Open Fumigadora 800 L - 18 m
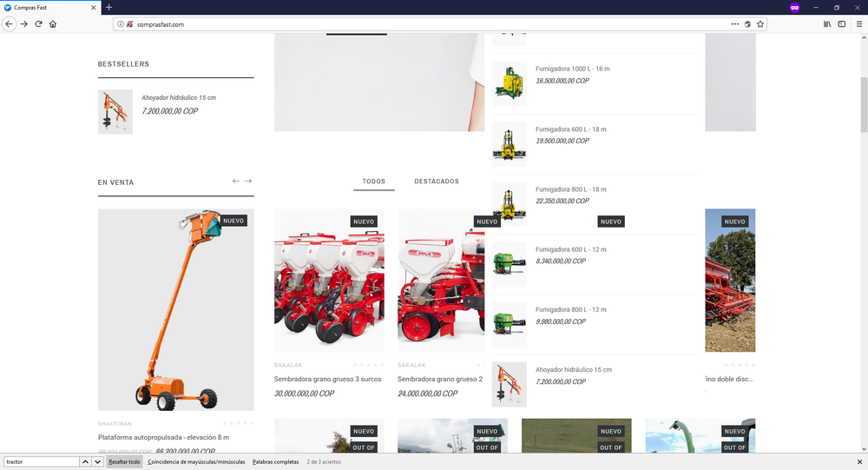This screenshot has height=470, width=868. [571, 189]
